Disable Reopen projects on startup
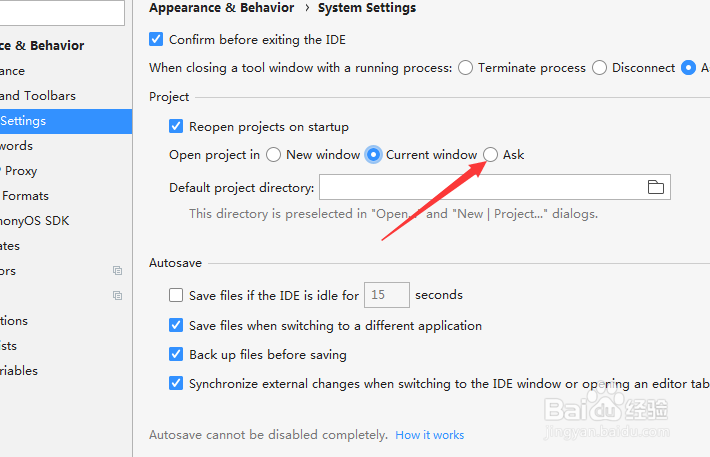 (177, 127)
